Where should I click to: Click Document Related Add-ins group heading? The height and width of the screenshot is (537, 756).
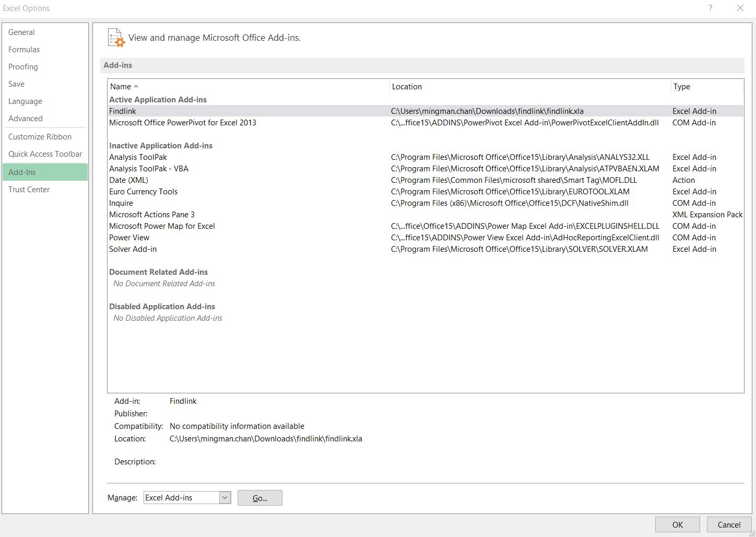click(158, 272)
